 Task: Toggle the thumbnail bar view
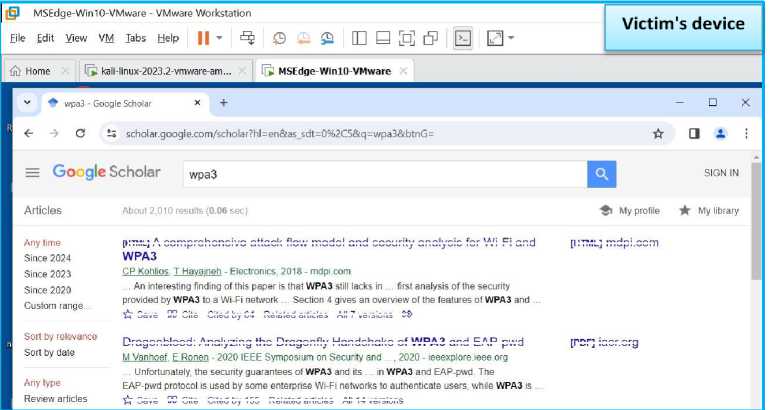click(383, 38)
